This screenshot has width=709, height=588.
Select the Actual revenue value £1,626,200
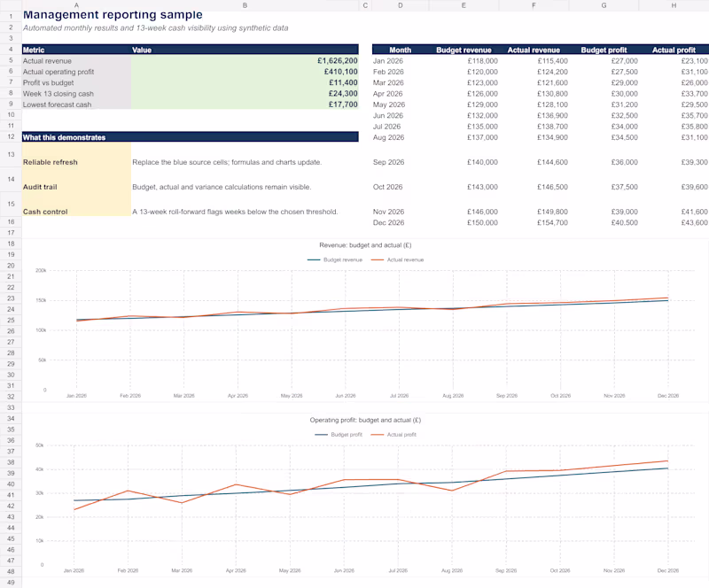[245, 60]
